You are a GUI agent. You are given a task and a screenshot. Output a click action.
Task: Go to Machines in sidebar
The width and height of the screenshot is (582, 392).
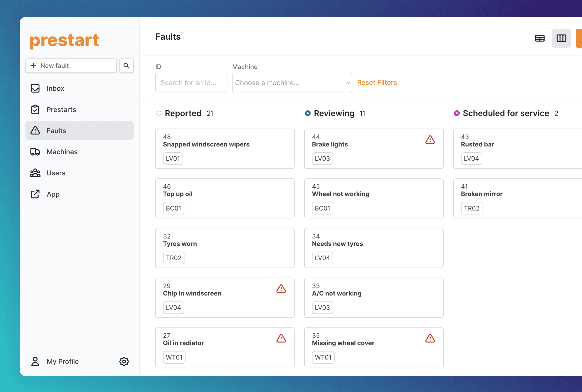click(62, 152)
